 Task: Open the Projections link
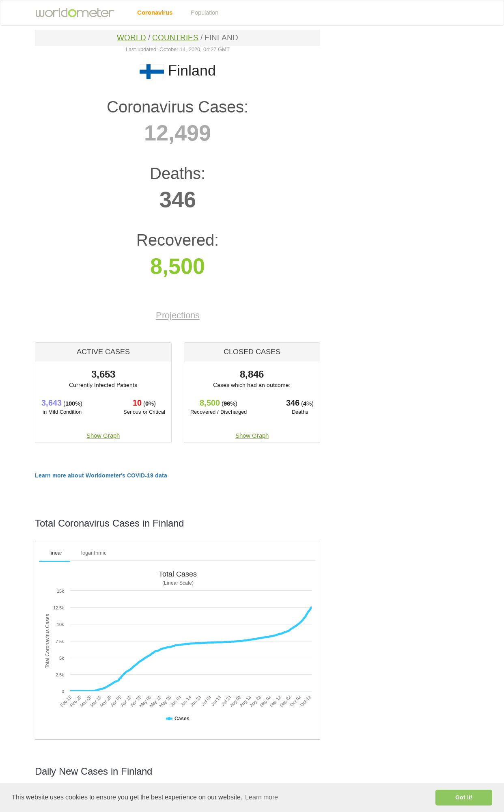coord(177,315)
